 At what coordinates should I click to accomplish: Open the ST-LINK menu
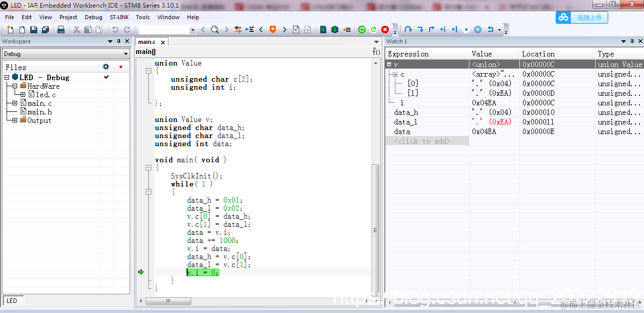click(x=120, y=17)
